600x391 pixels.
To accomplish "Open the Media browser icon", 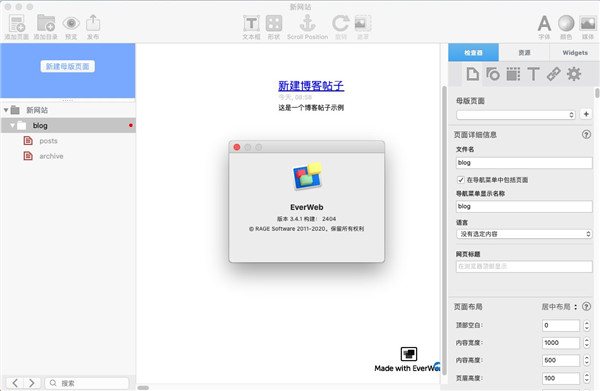I will (588, 24).
